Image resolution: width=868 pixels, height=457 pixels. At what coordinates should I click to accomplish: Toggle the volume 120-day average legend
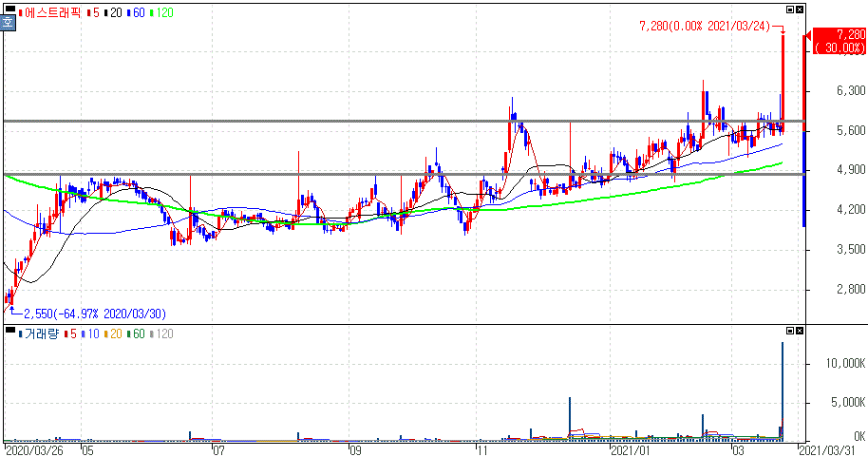[x=161, y=334]
